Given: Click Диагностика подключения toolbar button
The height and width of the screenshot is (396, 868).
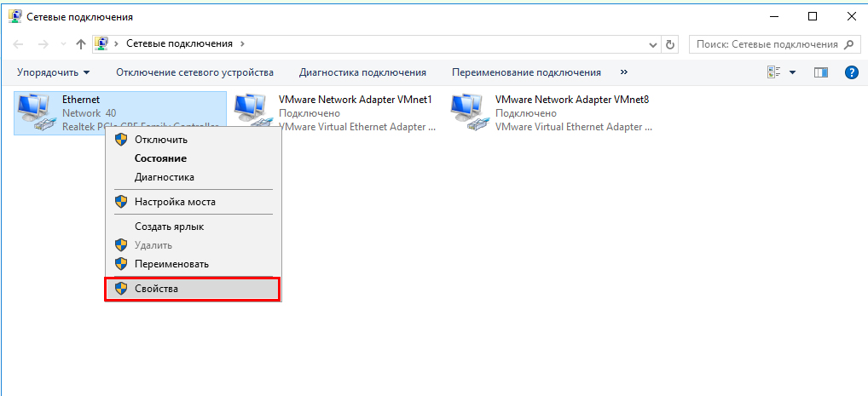Looking at the screenshot, I should pos(362,72).
